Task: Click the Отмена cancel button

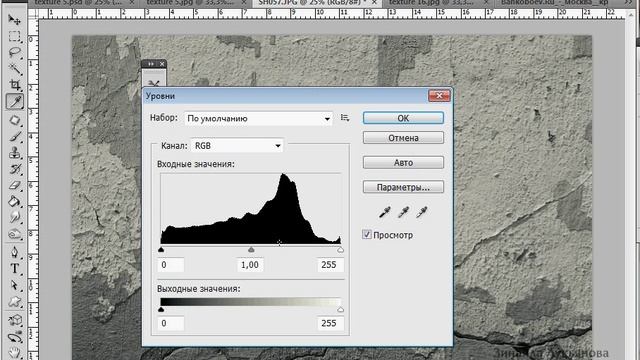Action: click(x=403, y=138)
